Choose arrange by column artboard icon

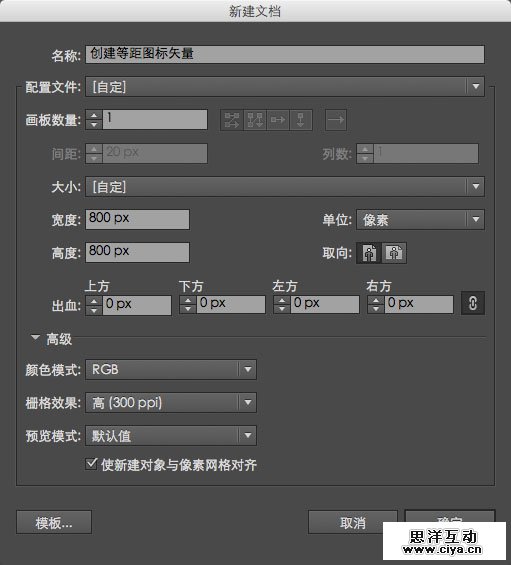pyautogui.click(x=301, y=120)
